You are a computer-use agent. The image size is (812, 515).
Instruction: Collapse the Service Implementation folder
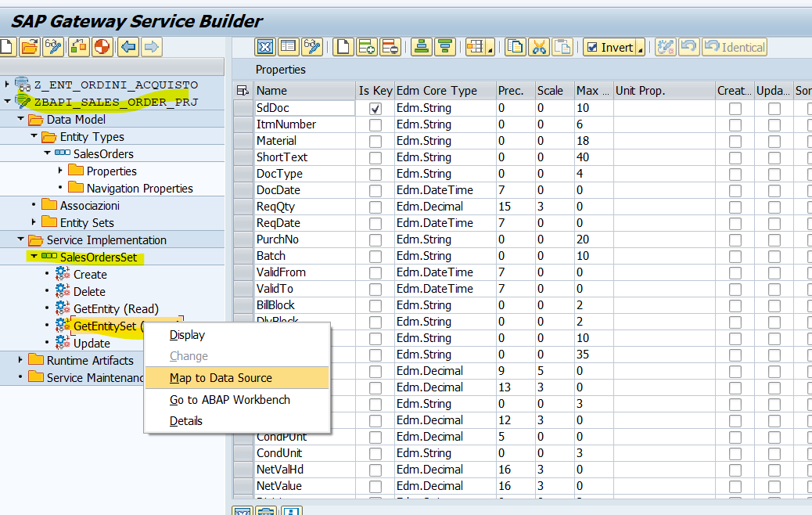[20, 239]
